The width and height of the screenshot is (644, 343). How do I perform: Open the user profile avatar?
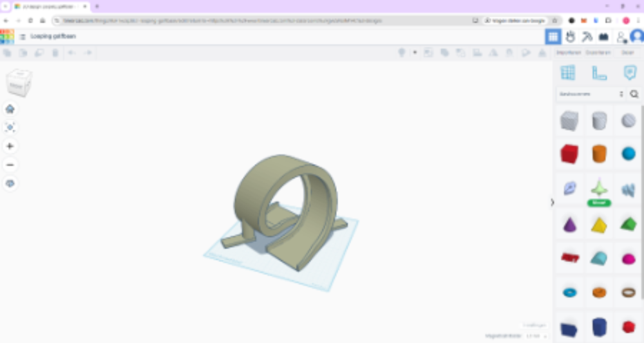(637, 37)
